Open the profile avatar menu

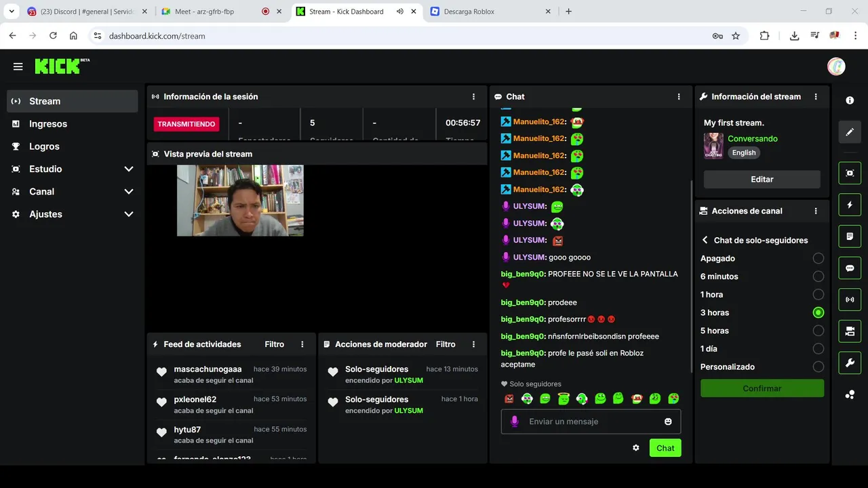[x=836, y=66]
